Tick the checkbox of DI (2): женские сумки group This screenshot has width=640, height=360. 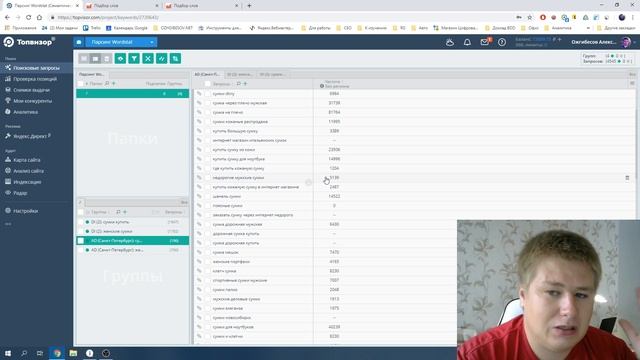coord(81,231)
